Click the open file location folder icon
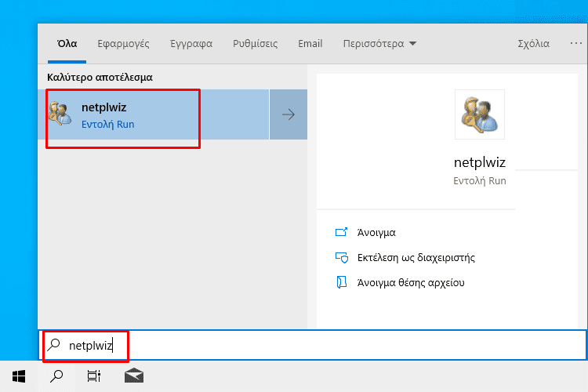The width and height of the screenshot is (588, 392). [x=341, y=282]
